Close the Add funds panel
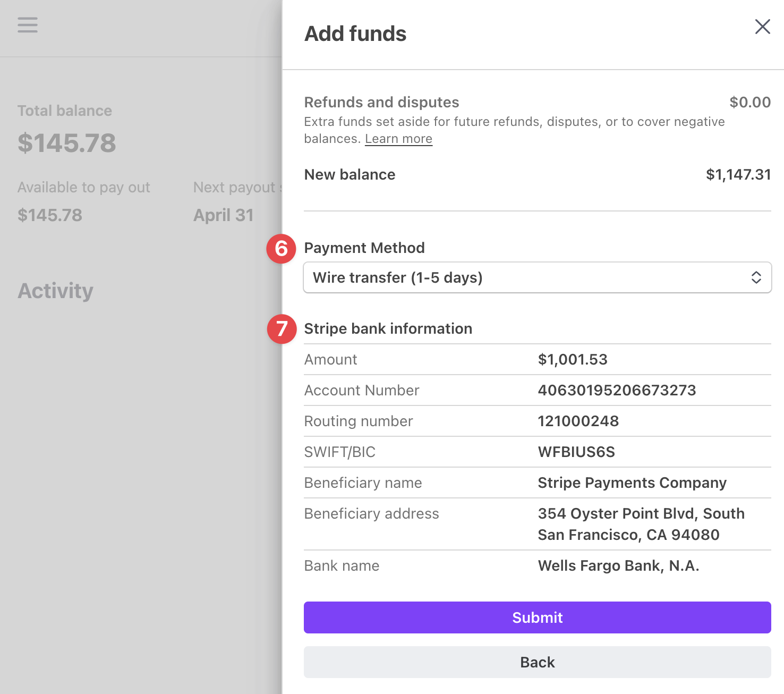The height and width of the screenshot is (694, 784). point(762,27)
